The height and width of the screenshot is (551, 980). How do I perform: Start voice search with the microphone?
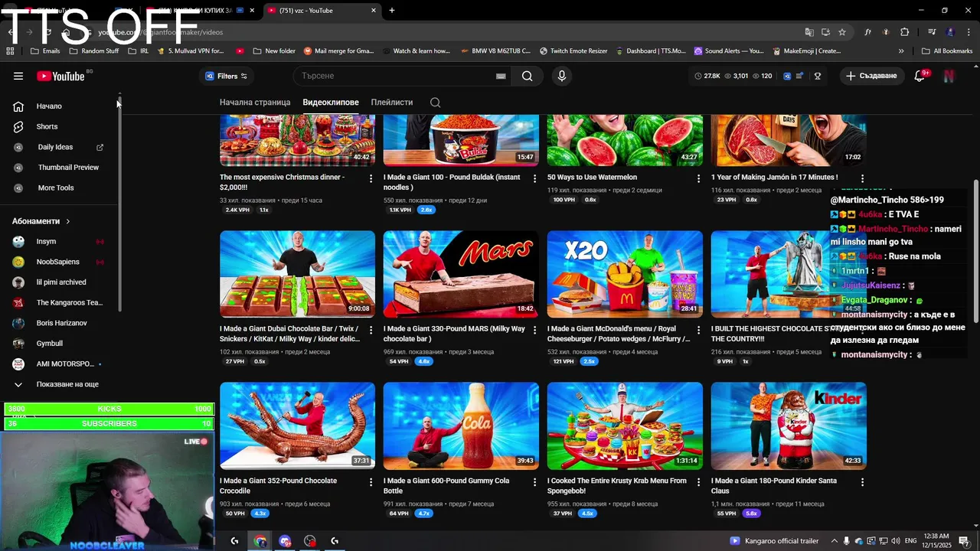pyautogui.click(x=561, y=76)
